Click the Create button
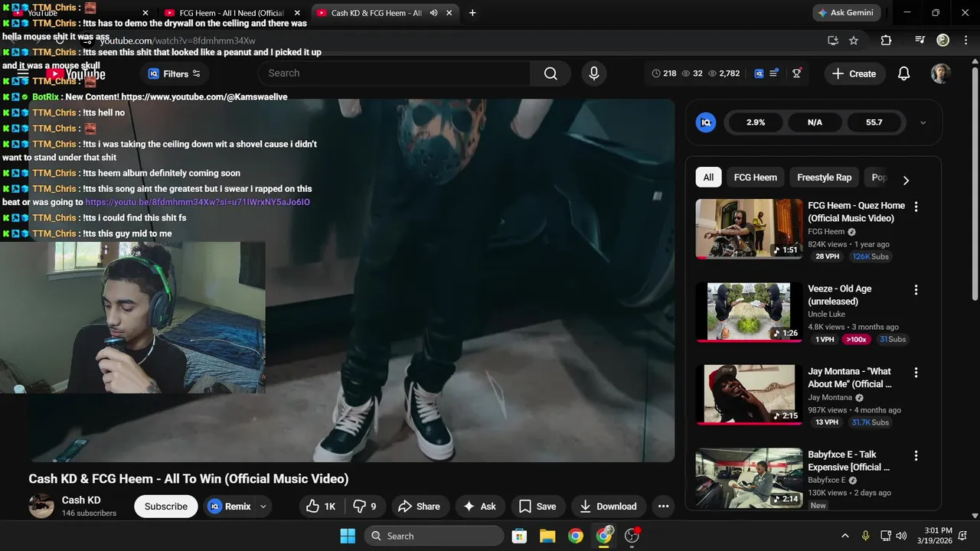The height and width of the screenshot is (551, 980). [854, 73]
